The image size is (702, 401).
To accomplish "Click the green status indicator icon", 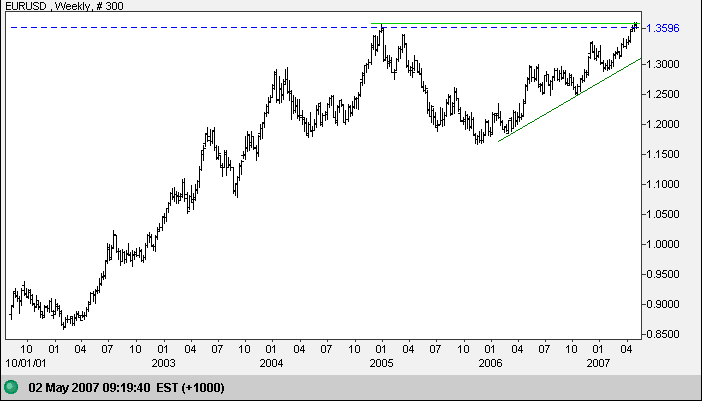I will pos(11,387).
